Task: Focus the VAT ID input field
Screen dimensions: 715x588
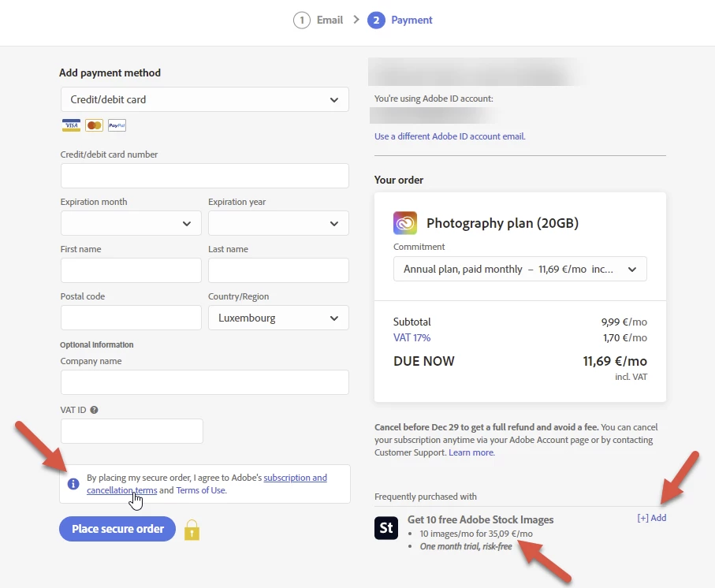Action: coord(132,431)
